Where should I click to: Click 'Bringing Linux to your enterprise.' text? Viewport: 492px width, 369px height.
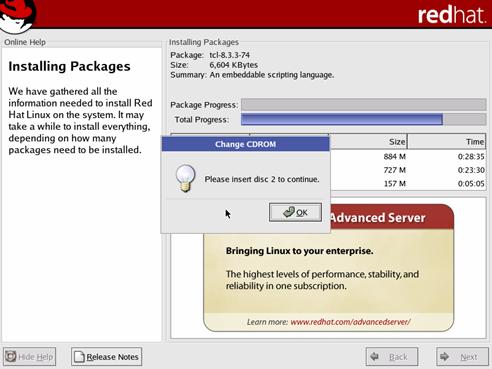[299, 251]
